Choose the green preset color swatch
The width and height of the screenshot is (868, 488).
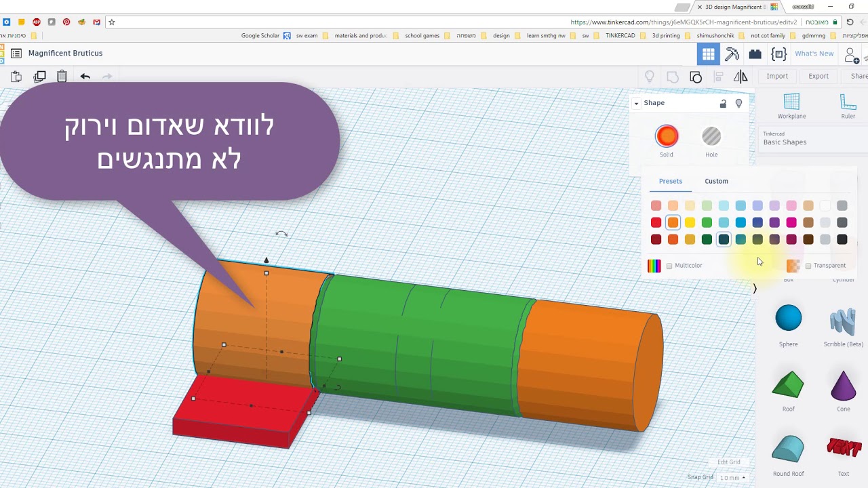point(707,222)
